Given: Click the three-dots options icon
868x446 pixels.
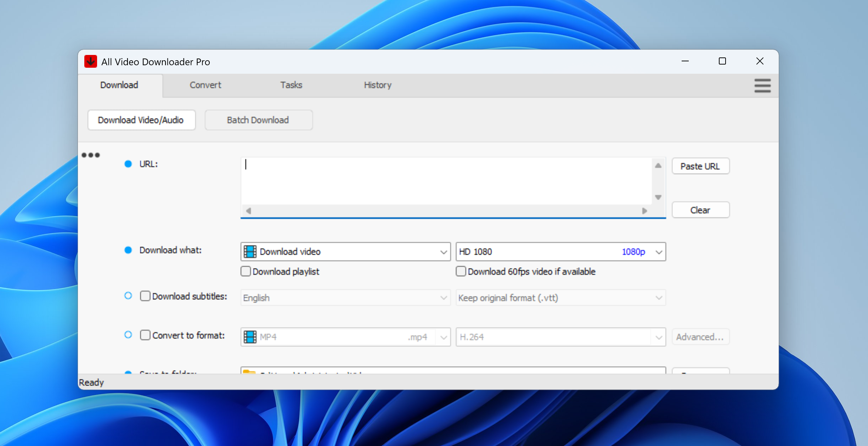Looking at the screenshot, I should [x=91, y=155].
